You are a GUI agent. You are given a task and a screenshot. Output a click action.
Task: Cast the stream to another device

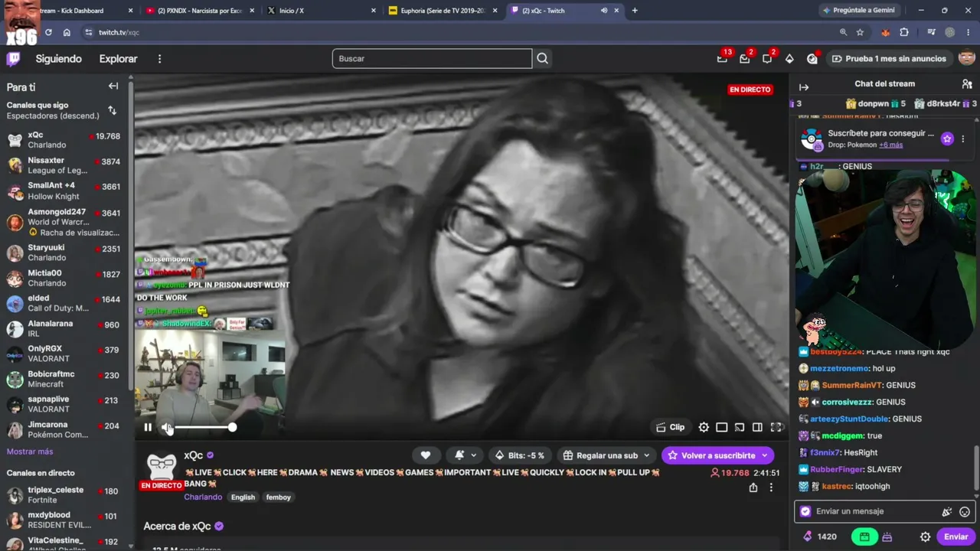pos(740,427)
